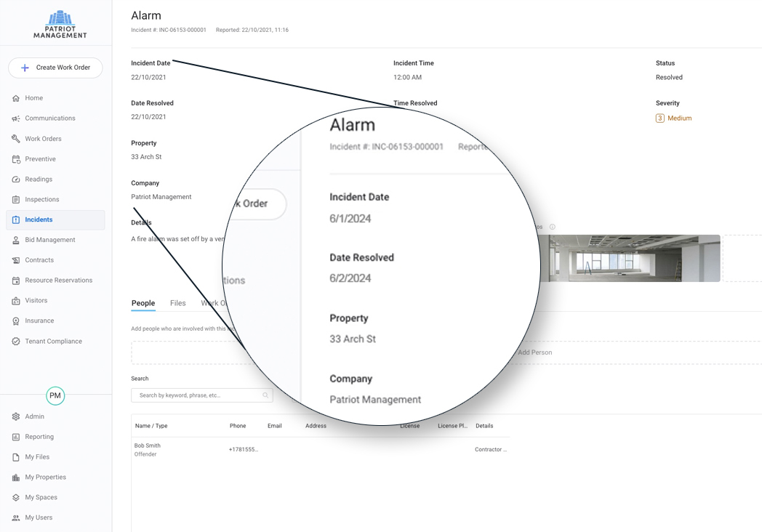The height and width of the screenshot is (532, 762).
Task: Open Incidents in the sidebar menu
Action: pos(39,219)
